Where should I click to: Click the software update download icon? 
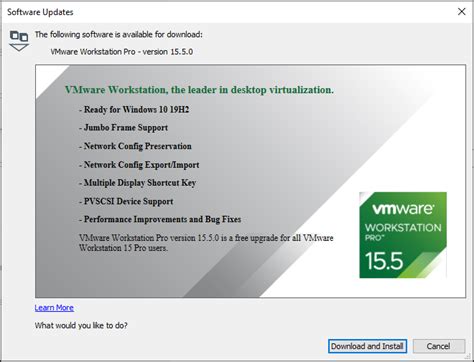pyautogui.click(x=19, y=41)
